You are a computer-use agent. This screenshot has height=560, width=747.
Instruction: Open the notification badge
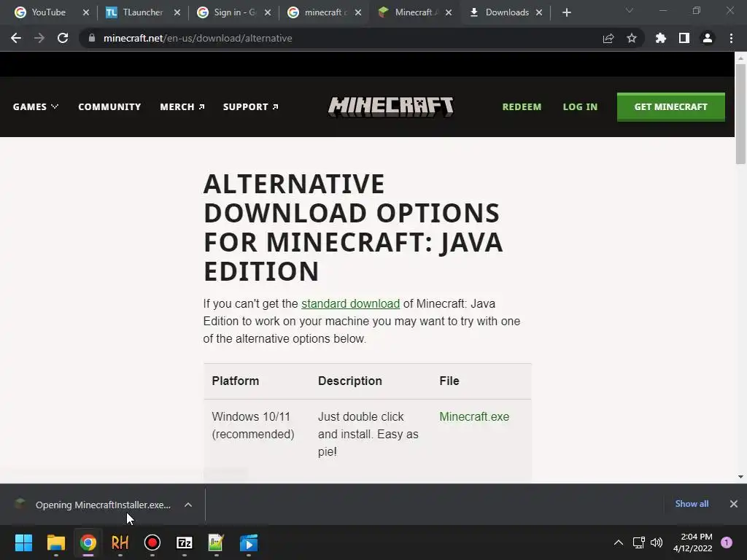coord(727,542)
